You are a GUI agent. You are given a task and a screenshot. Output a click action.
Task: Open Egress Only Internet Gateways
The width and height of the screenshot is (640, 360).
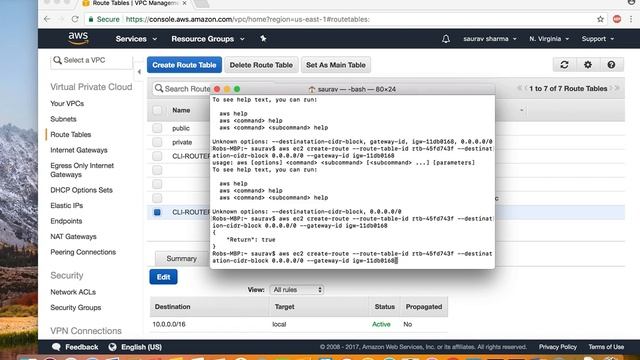click(82, 170)
